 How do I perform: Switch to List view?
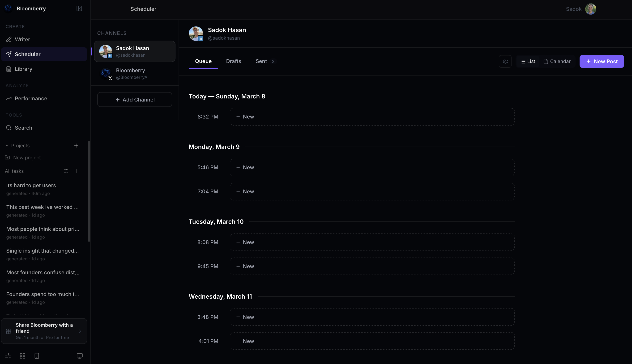(x=528, y=61)
